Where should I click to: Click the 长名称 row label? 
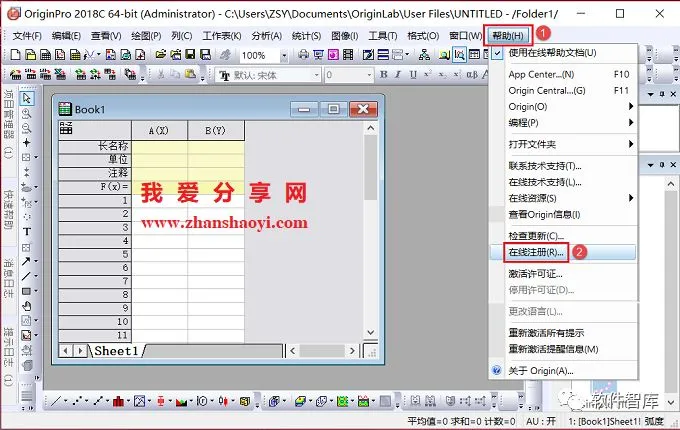click(95, 146)
